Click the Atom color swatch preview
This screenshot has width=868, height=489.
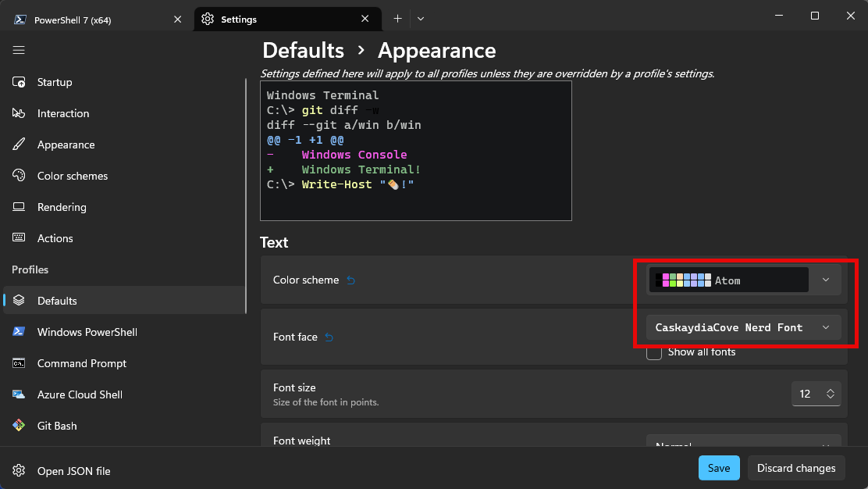click(683, 280)
